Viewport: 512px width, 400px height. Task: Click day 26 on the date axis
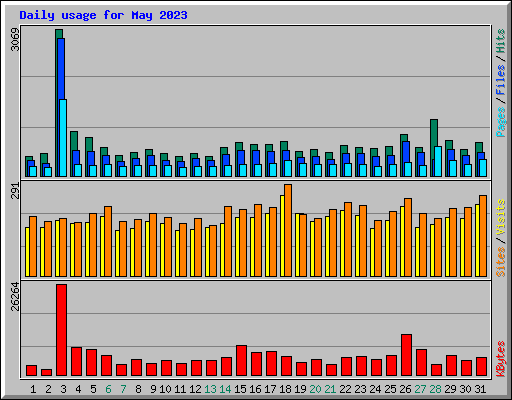pos(405,389)
